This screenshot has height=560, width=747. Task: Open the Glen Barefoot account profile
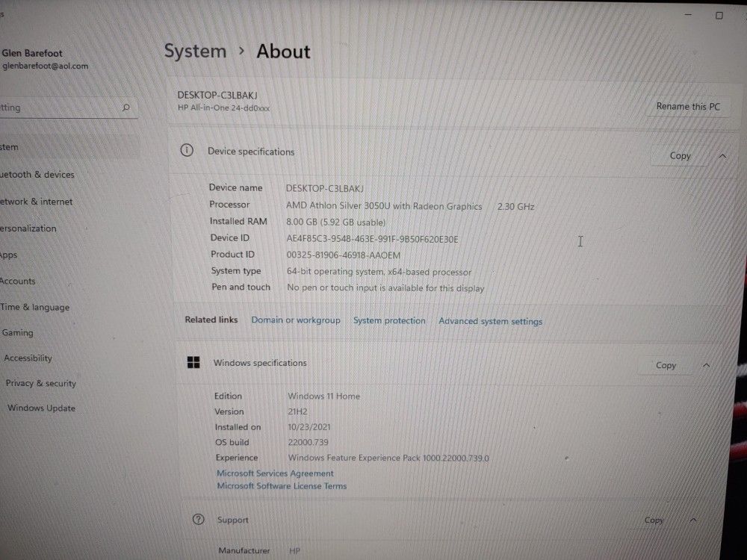tap(44, 59)
